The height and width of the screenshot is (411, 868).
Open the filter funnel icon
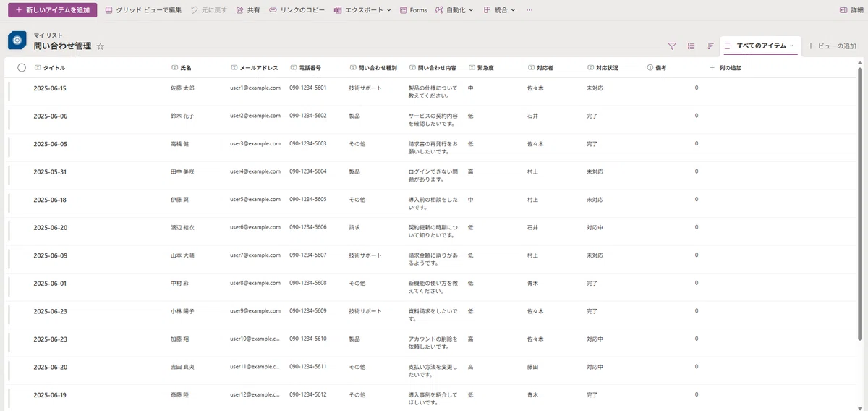672,46
